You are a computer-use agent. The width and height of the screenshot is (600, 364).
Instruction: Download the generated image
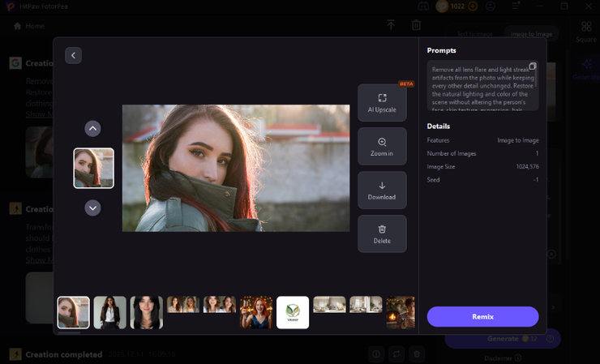382,190
